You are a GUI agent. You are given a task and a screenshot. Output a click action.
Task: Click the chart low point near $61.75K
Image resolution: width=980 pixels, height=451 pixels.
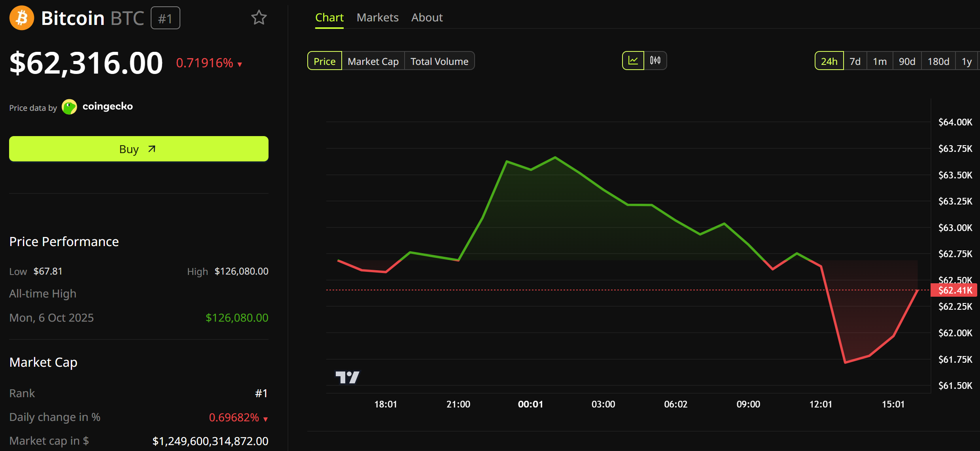(x=845, y=362)
